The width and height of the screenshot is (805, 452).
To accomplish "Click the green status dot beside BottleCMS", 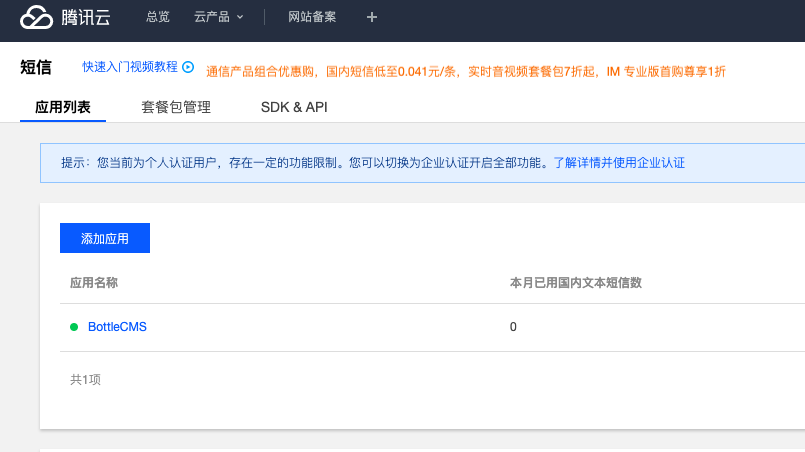I will (74, 327).
